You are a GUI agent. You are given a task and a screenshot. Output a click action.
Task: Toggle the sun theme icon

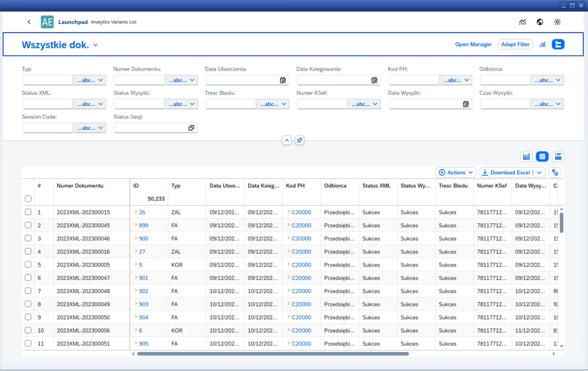coord(557,22)
